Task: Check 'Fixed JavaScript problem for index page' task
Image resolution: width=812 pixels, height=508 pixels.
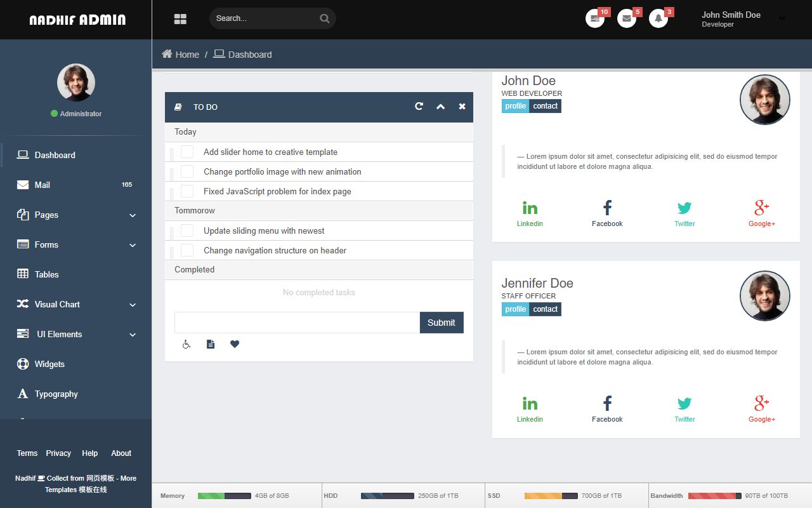Action: [187, 191]
